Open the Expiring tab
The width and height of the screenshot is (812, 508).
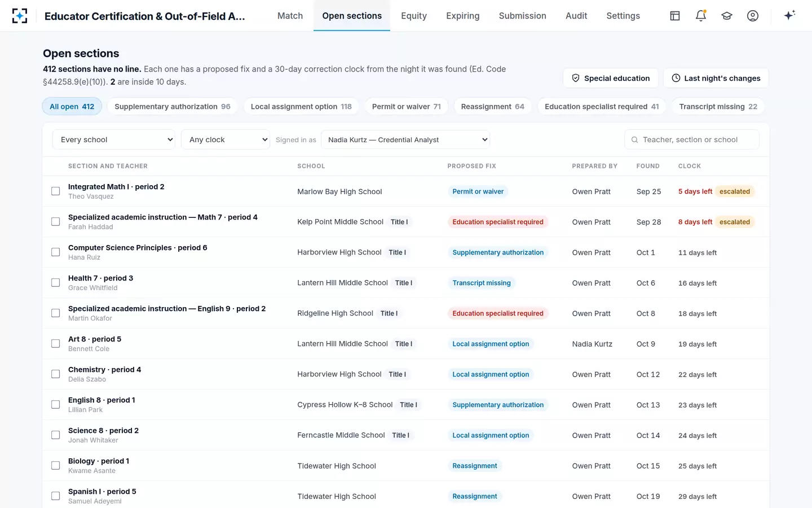coord(463,16)
